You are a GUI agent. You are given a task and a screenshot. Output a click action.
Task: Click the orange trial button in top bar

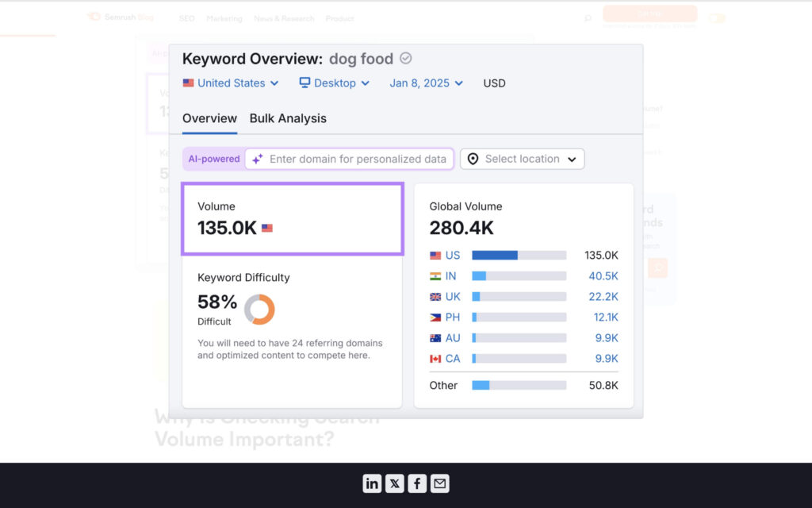[649, 13]
